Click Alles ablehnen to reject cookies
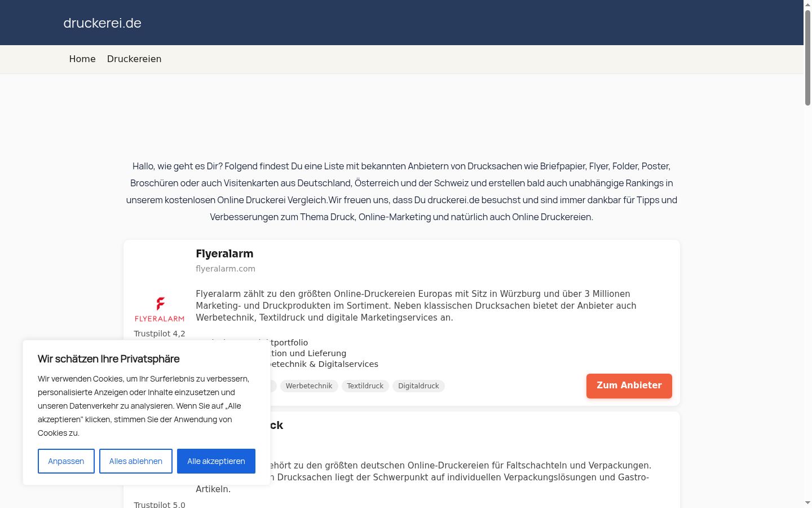 pos(136,461)
